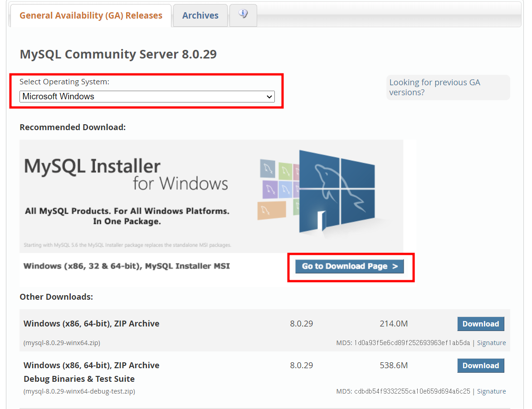Click the MD5 hash cdbdb54f9332255ca10e659d694a6c25
532x409 pixels.
[x=412, y=391]
